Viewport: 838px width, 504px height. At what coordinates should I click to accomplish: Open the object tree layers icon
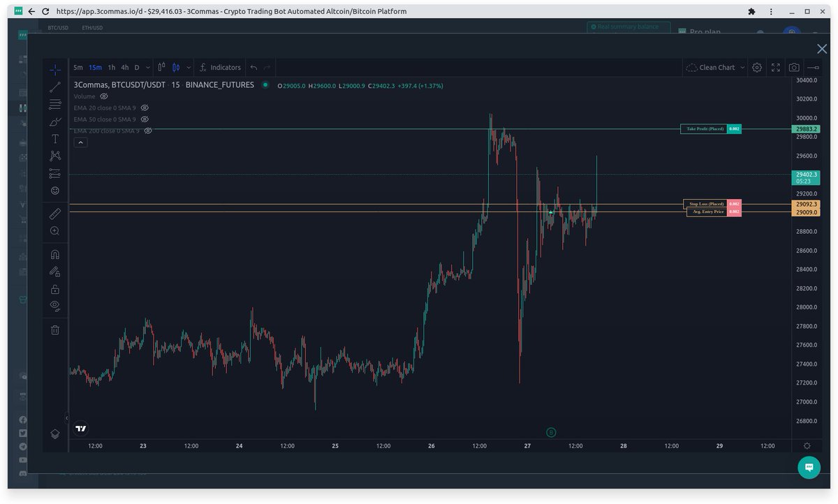point(55,433)
